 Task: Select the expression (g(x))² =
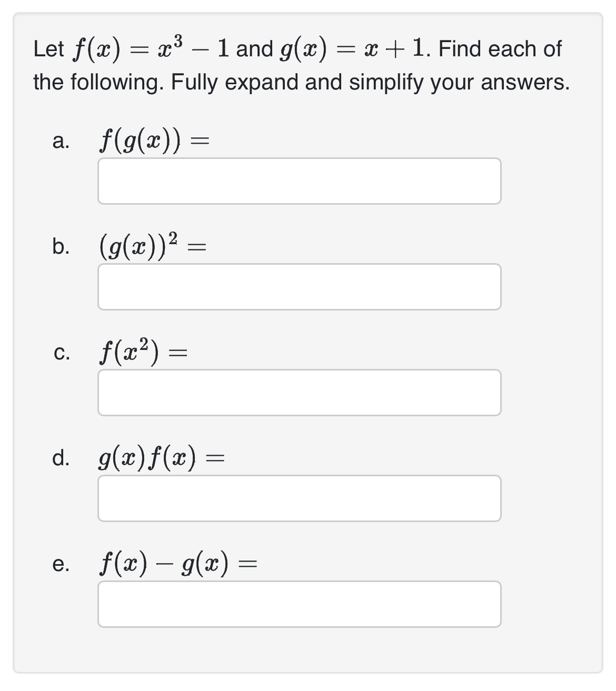click(x=153, y=245)
